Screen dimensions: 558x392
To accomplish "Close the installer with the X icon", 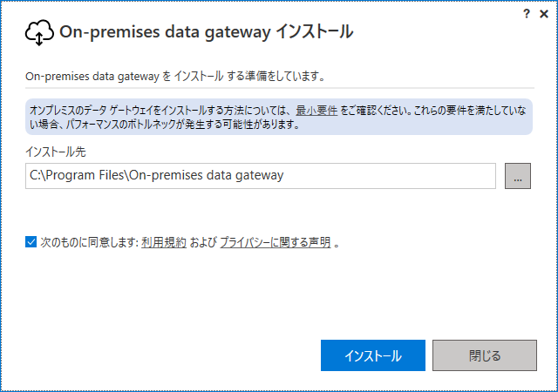I will click(x=544, y=14).
